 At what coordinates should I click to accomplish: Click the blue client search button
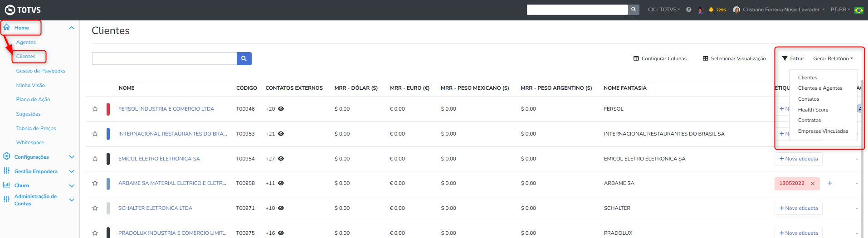click(244, 58)
